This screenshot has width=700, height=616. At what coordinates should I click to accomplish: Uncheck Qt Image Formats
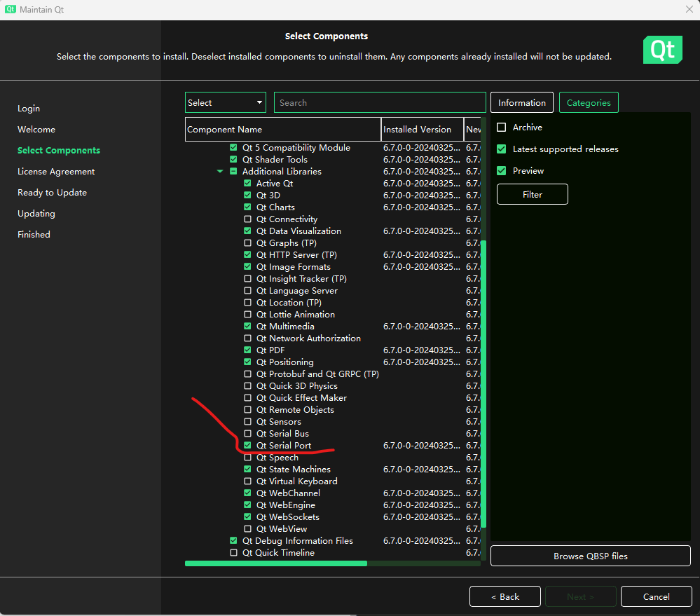click(247, 266)
